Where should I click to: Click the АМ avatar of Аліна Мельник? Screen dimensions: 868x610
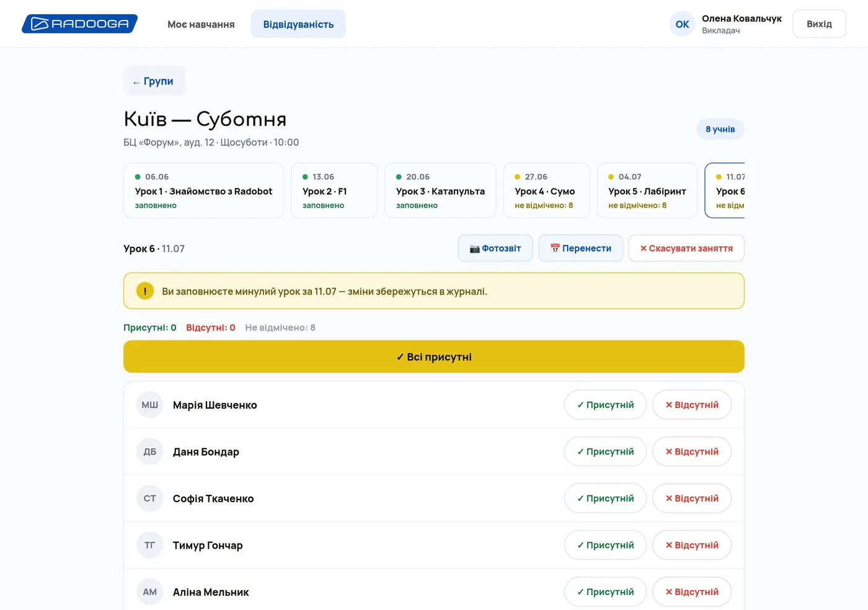[150, 592]
